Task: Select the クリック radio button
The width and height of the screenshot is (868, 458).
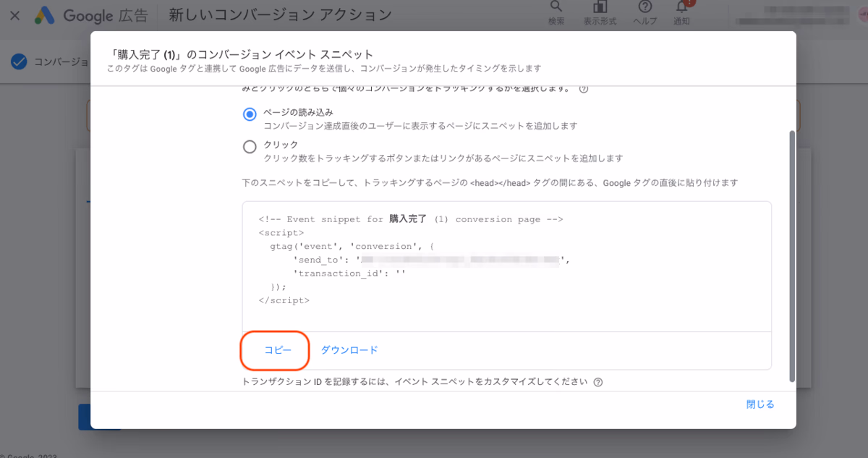Action: pos(250,147)
